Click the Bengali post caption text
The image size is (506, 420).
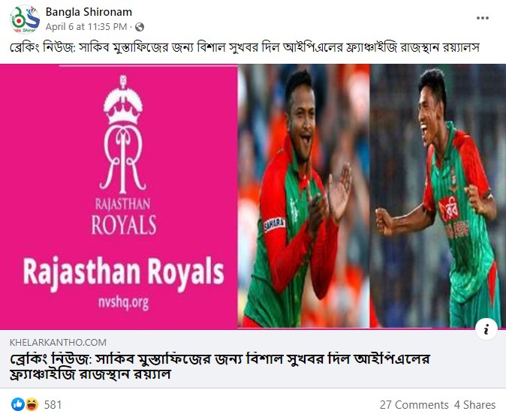245,48
